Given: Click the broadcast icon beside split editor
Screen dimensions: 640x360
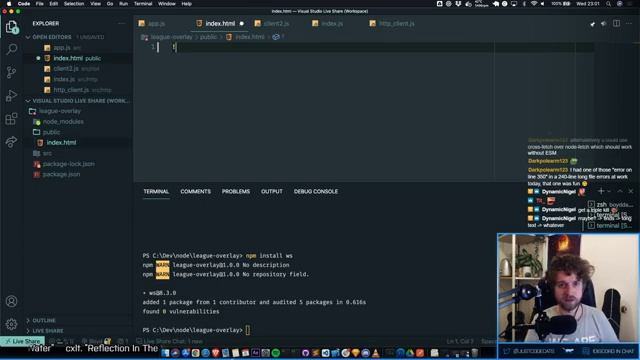Looking at the screenshot, I should [604, 24].
